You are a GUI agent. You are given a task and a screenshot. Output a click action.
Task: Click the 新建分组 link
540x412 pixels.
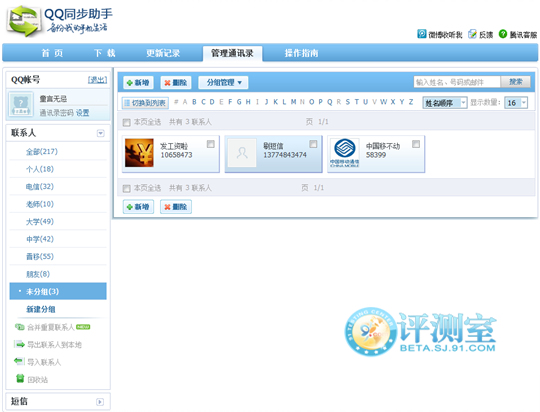[41, 309]
